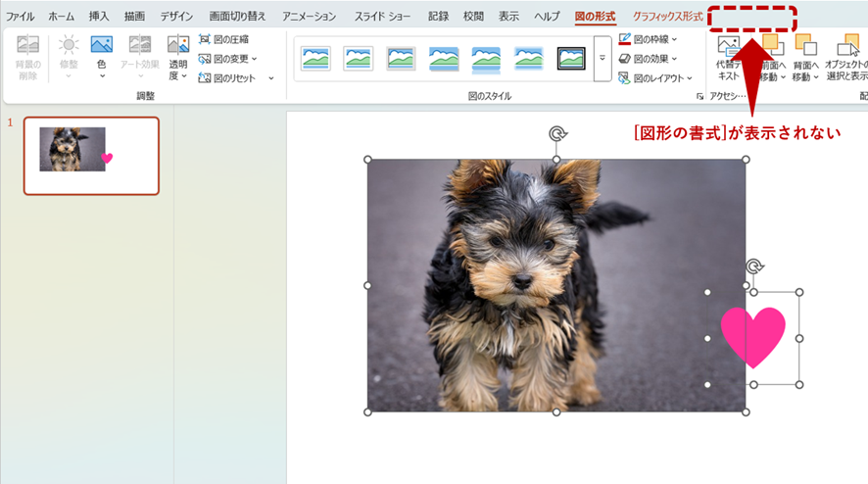Open the ファイル (File) menu
This screenshot has height=484, width=868.
click(20, 17)
